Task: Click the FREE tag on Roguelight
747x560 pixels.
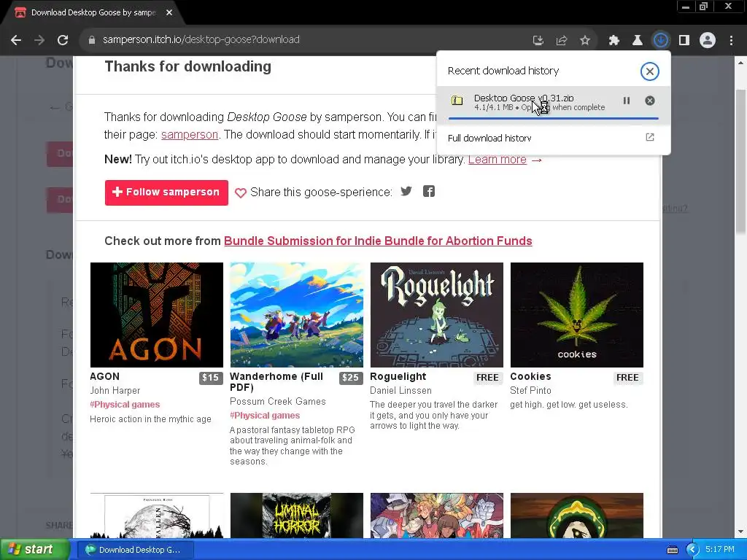Action: point(487,378)
